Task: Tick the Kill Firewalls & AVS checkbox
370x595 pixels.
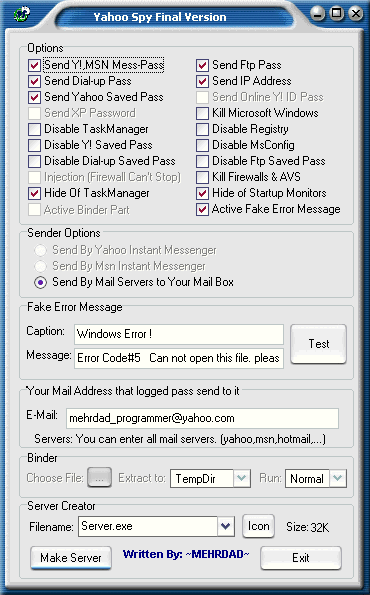Action: (202, 177)
